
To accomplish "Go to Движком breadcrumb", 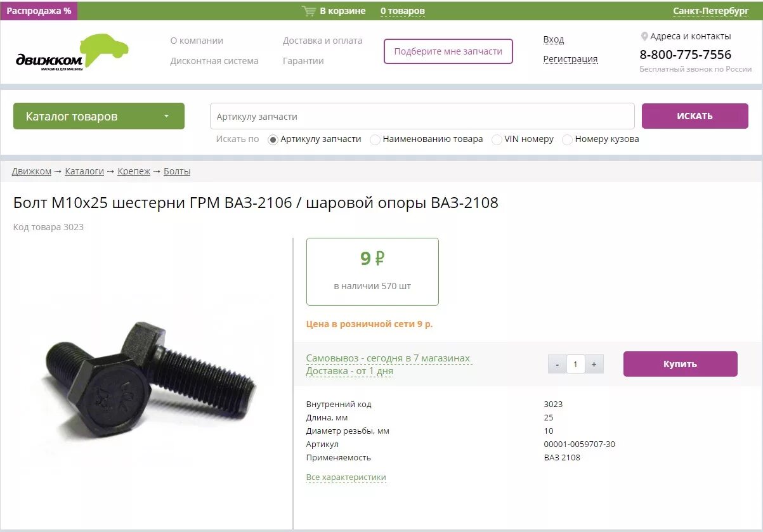I will 32,171.
